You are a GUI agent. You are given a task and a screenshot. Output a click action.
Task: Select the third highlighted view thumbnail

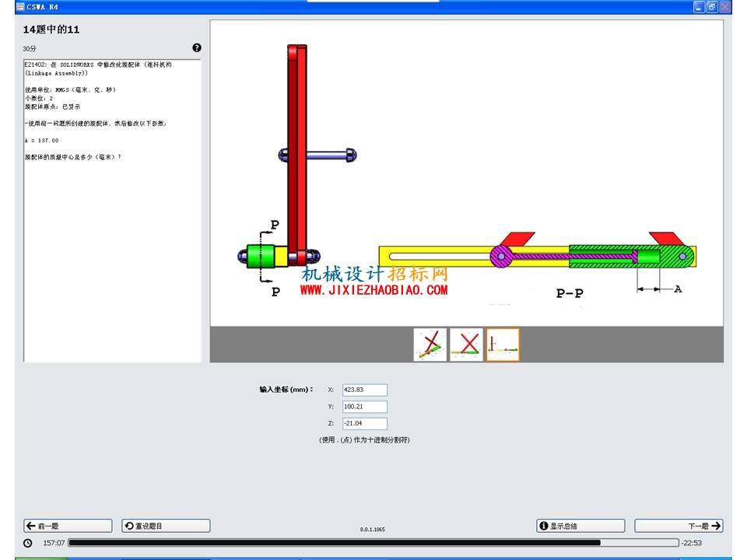coord(503,345)
